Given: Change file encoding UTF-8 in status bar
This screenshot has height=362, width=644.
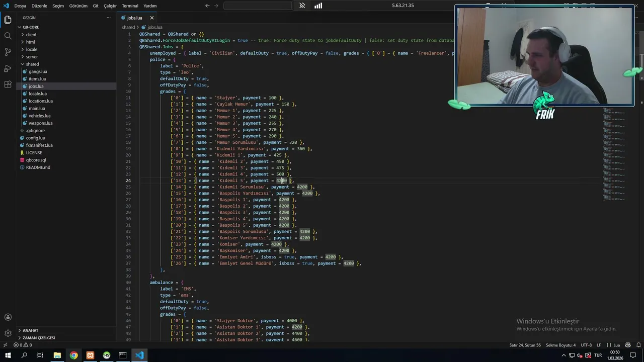Looking at the screenshot, I should click(x=586, y=345).
